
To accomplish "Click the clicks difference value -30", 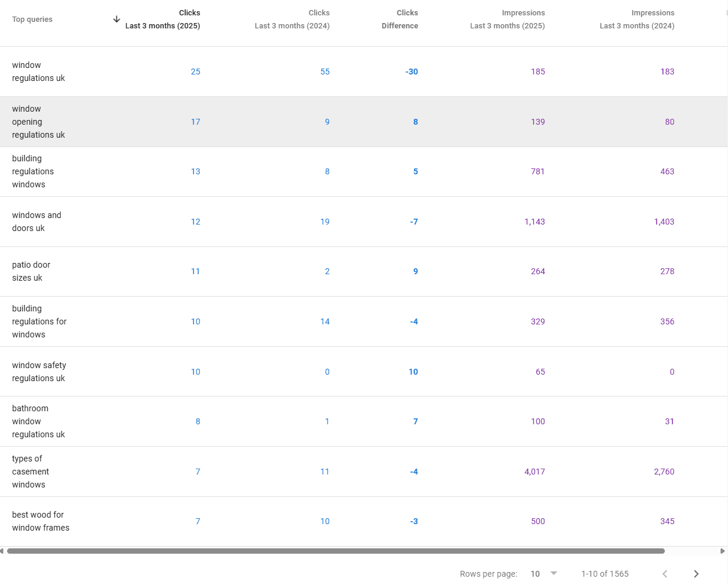I will (x=412, y=71).
